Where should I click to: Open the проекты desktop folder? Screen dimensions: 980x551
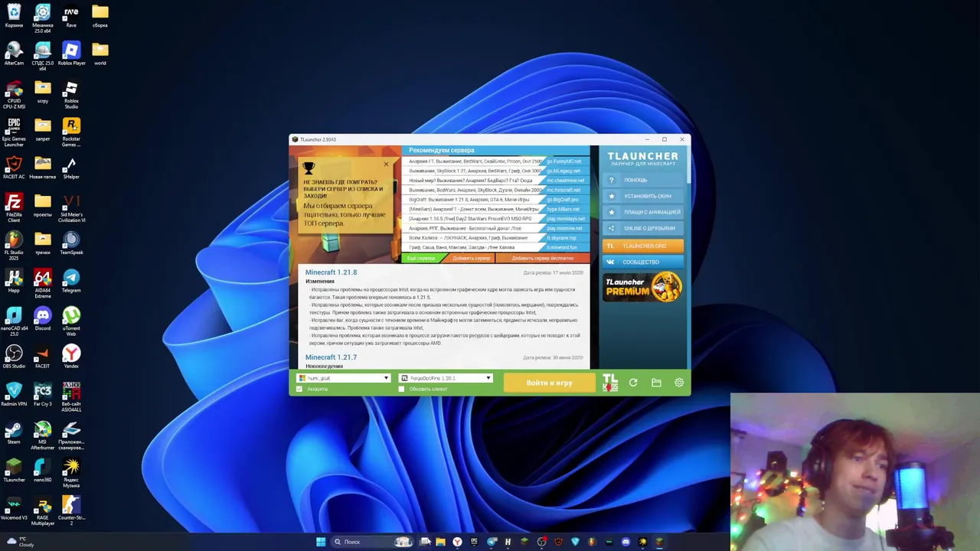click(43, 205)
